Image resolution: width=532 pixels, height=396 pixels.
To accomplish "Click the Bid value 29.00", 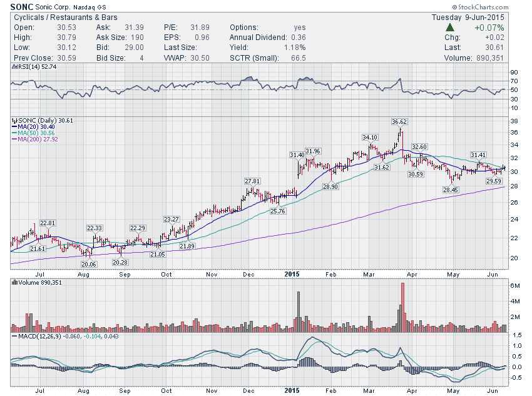I will [134, 48].
